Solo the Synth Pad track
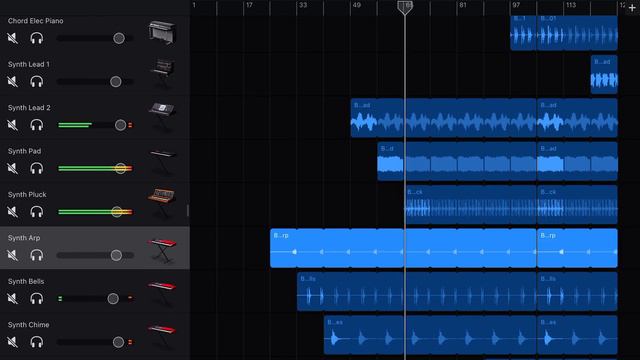The width and height of the screenshot is (640, 360). click(x=37, y=168)
